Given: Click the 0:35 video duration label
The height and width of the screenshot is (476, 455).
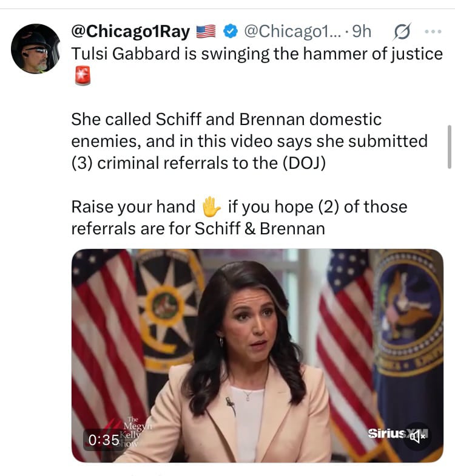Looking at the screenshot, I should [x=103, y=440].
